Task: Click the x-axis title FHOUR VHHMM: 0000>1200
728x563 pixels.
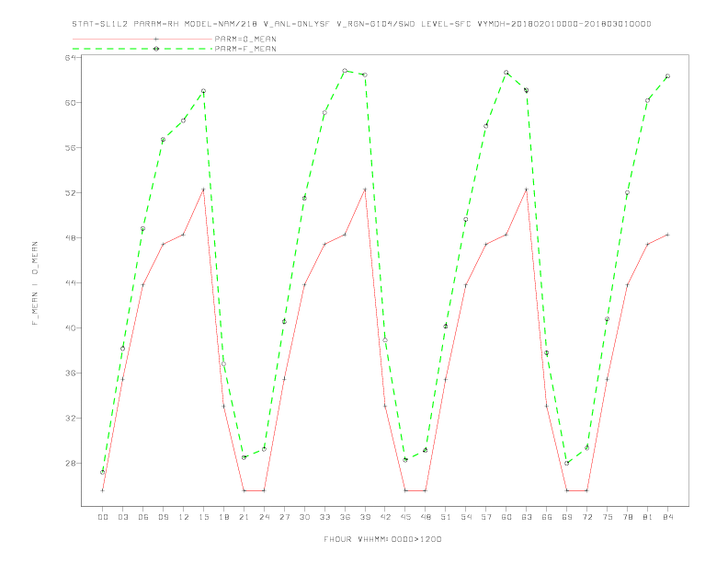Action: coord(382,539)
